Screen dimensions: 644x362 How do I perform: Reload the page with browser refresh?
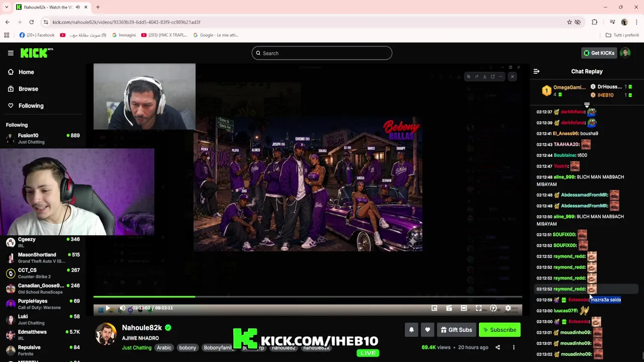[x=31, y=22]
